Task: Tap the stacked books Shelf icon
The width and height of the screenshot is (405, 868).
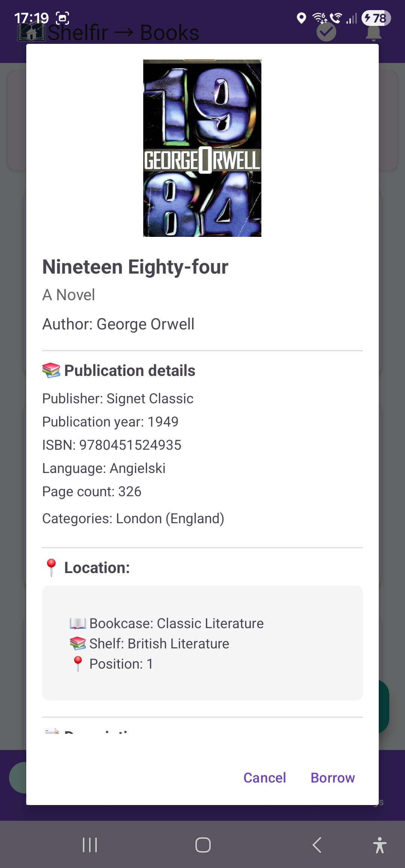Action: click(x=78, y=644)
